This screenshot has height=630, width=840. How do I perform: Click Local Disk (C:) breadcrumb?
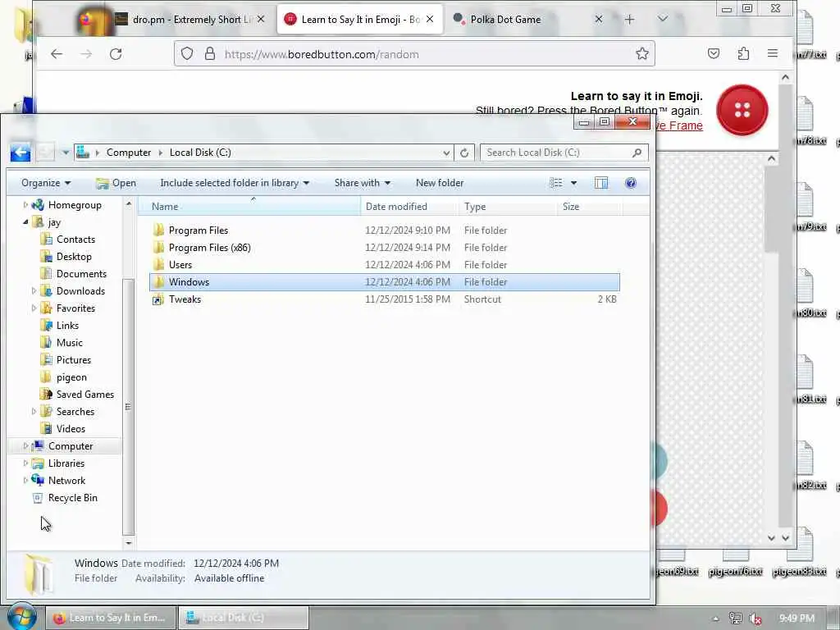(200, 153)
